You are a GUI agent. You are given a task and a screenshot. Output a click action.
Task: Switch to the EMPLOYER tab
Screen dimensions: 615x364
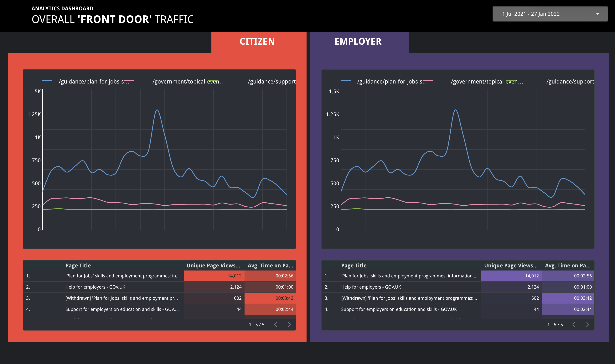(358, 41)
